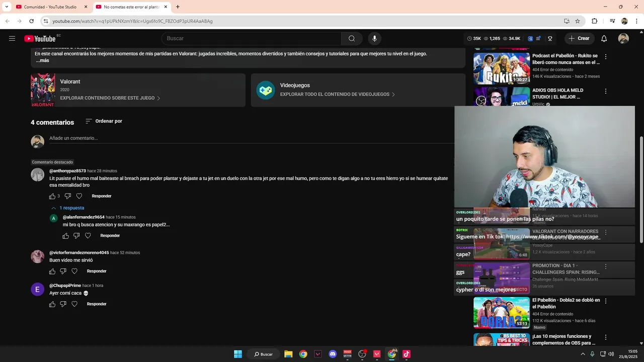Screen dimensions: 644x362
Task: Open the 'ADIOS OBS HOLA MELD STUDIO' video title
Action: point(558,94)
